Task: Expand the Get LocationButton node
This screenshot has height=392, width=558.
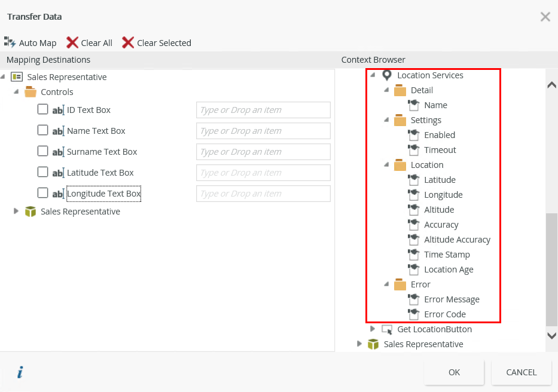Action: pos(373,329)
